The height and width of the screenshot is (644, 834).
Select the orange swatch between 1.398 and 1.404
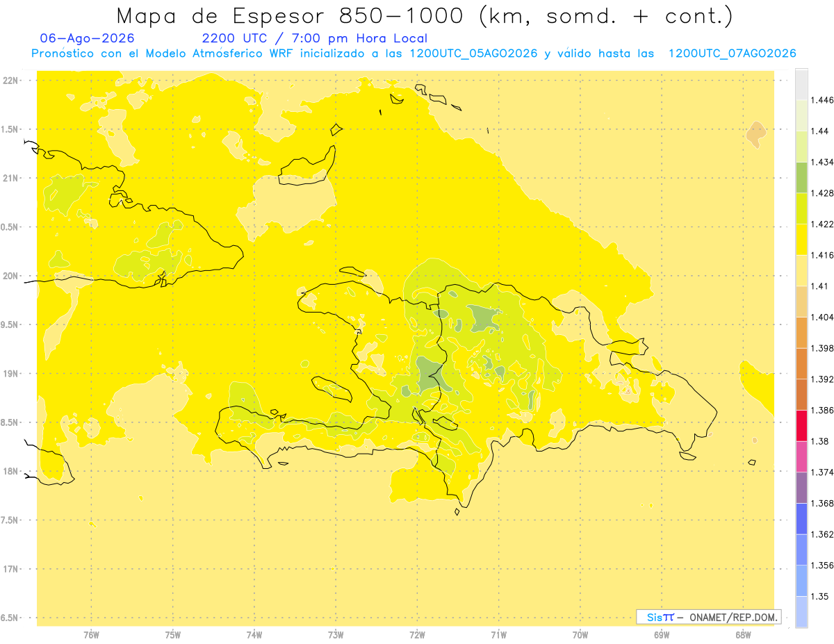point(801,333)
